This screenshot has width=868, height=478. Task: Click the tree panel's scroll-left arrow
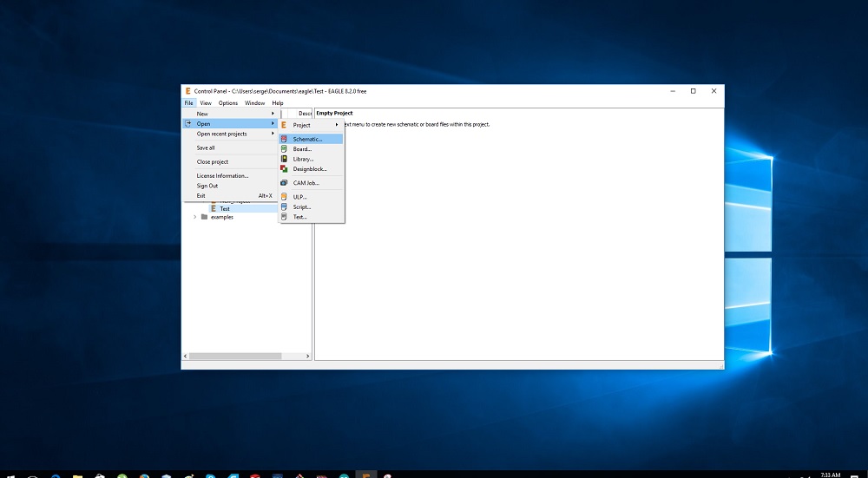click(186, 357)
